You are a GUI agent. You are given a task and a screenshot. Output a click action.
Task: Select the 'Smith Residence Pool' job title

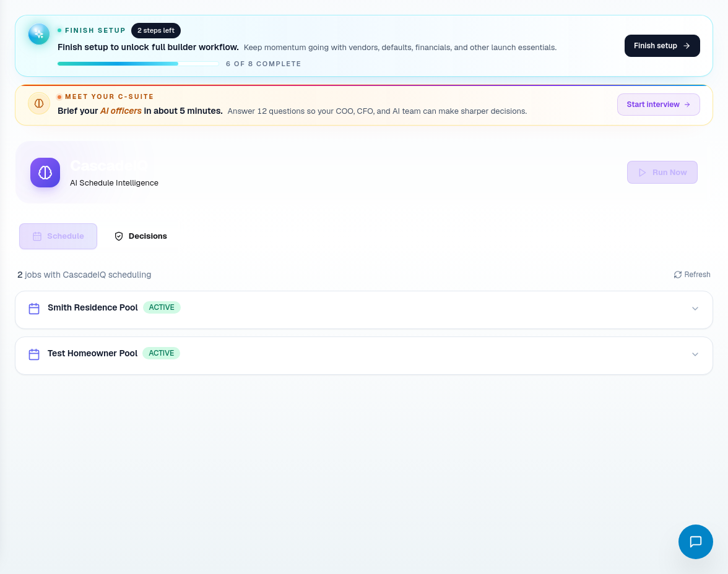click(93, 307)
